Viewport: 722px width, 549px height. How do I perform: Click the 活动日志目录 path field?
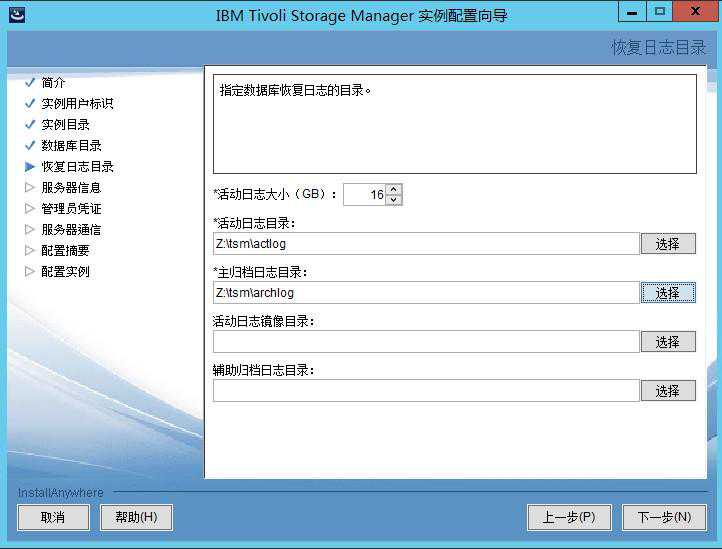click(425, 243)
